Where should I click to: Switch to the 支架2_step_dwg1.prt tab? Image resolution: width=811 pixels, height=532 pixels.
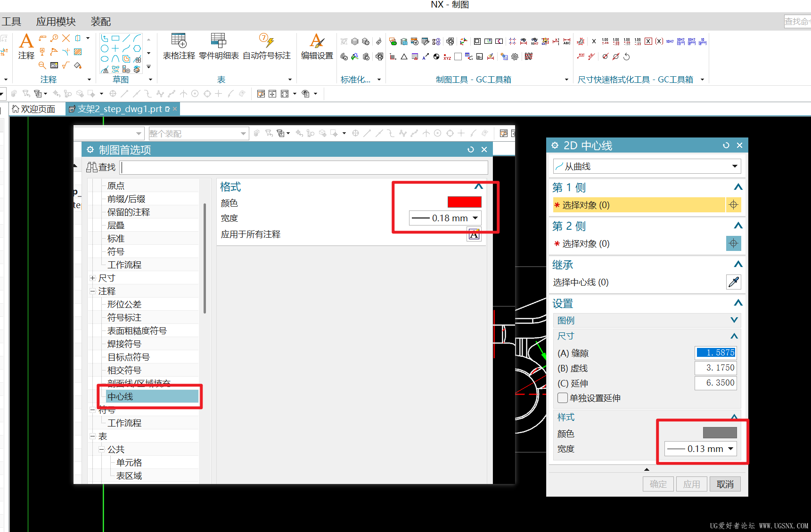point(120,109)
